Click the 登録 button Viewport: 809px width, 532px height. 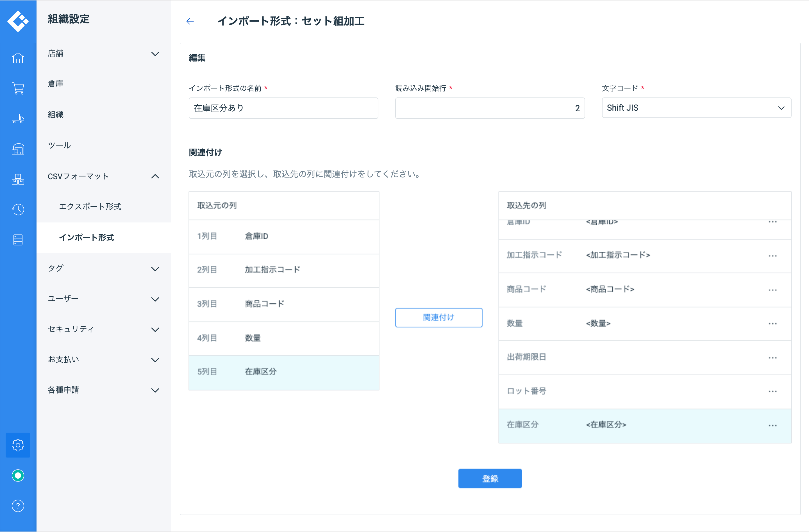pyautogui.click(x=490, y=478)
